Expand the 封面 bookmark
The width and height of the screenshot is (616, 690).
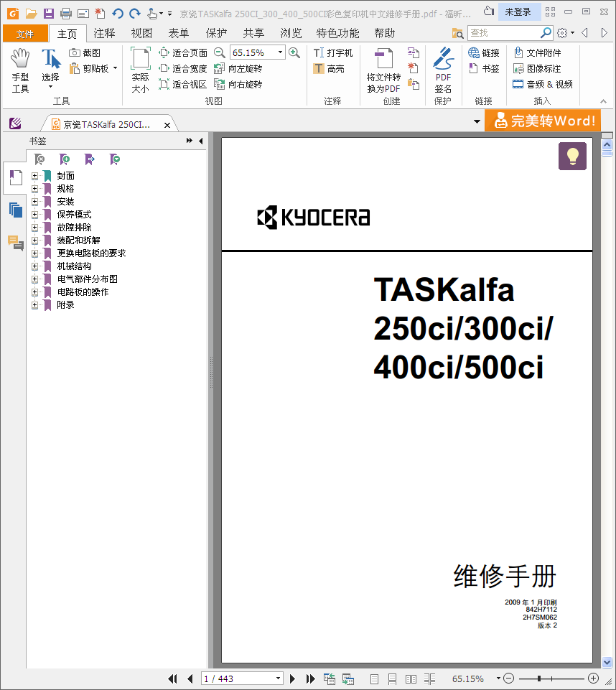click(x=34, y=176)
